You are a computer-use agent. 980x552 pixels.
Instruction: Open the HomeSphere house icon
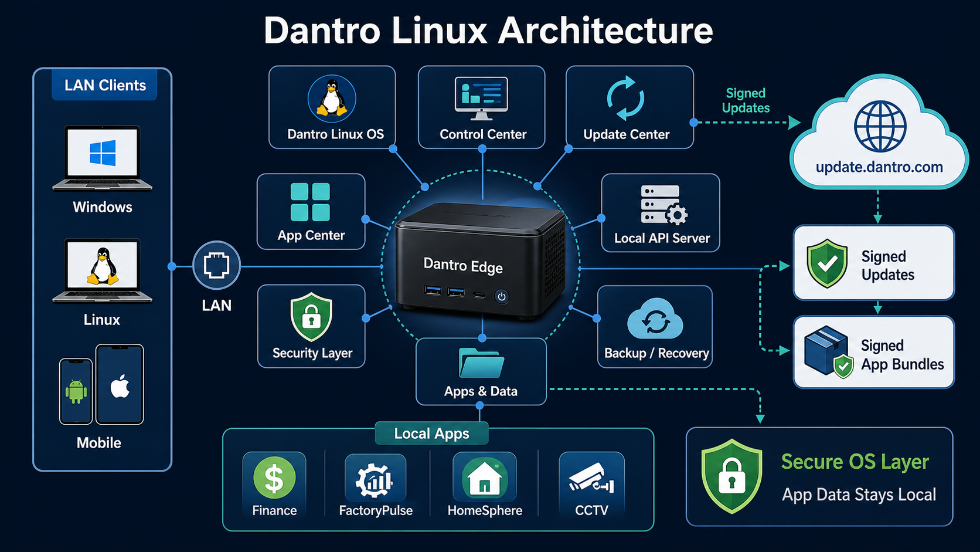click(485, 478)
